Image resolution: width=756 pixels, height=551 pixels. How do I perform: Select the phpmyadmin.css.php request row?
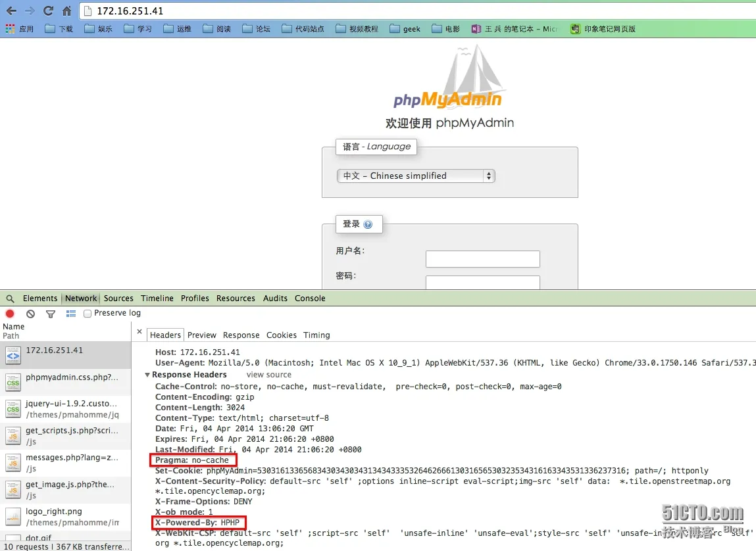tap(66, 382)
